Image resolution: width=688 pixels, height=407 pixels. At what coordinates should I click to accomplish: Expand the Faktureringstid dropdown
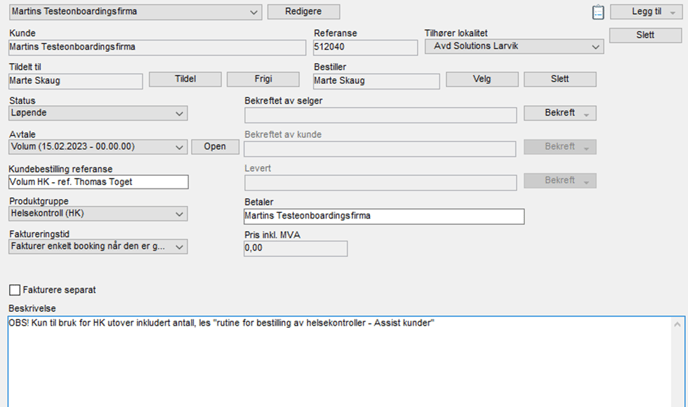180,247
